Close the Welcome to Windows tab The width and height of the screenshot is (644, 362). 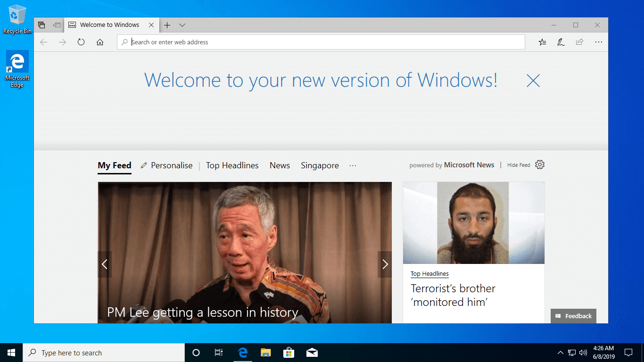click(x=151, y=25)
